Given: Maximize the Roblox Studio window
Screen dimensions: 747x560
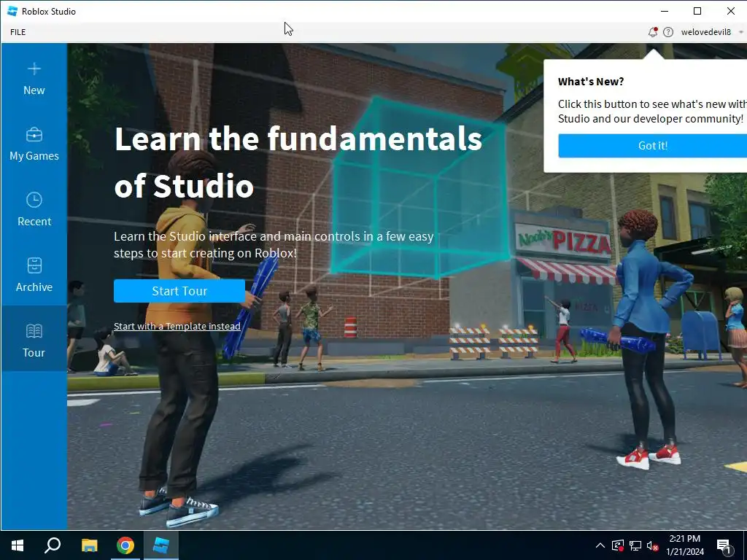Looking at the screenshot, I should coord(697,11).
